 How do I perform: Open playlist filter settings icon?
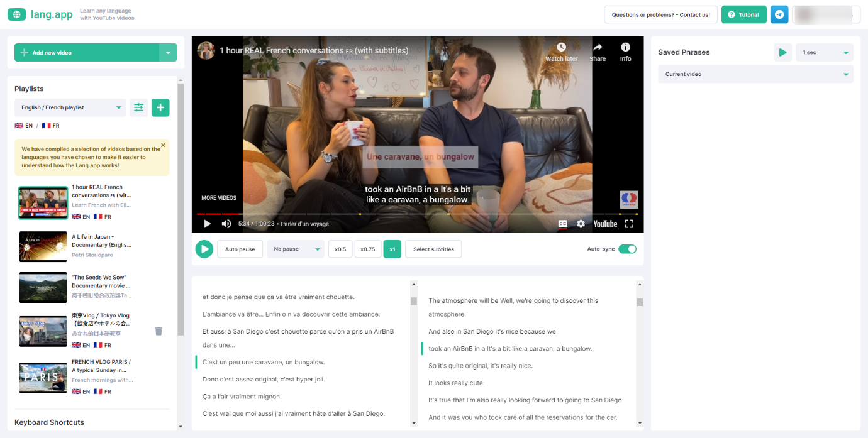tap(139, 107)
